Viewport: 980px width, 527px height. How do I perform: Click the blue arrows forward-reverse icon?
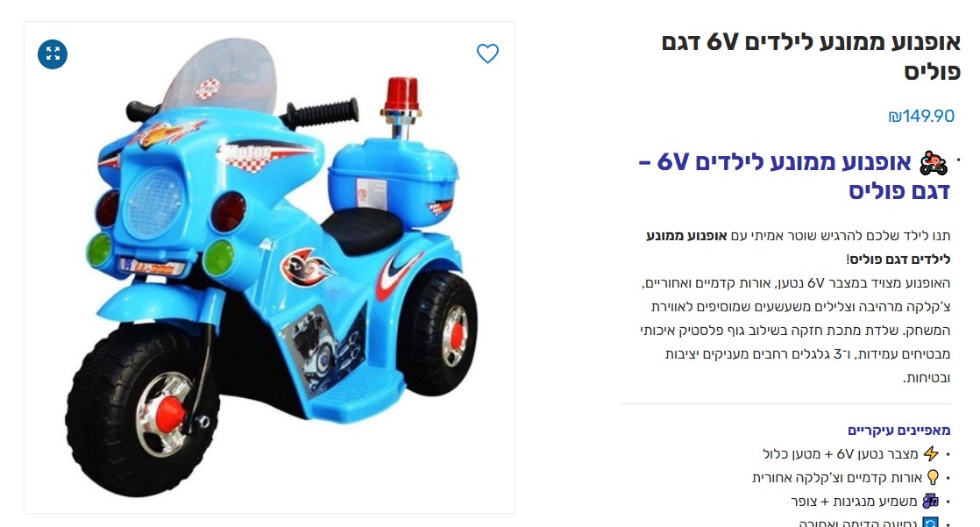coord(931,523)
